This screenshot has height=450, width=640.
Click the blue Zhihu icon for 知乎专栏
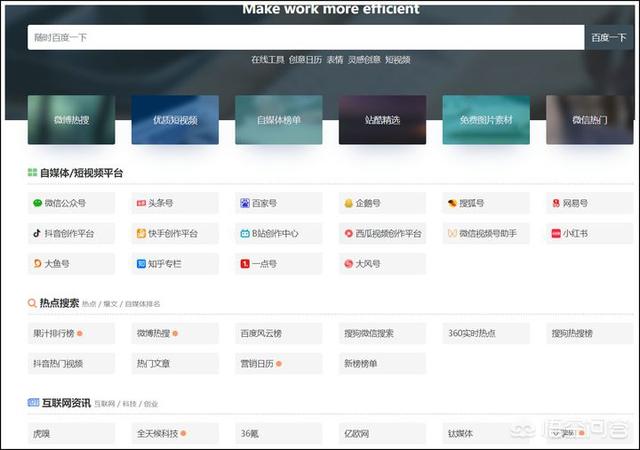click(141, 264)
